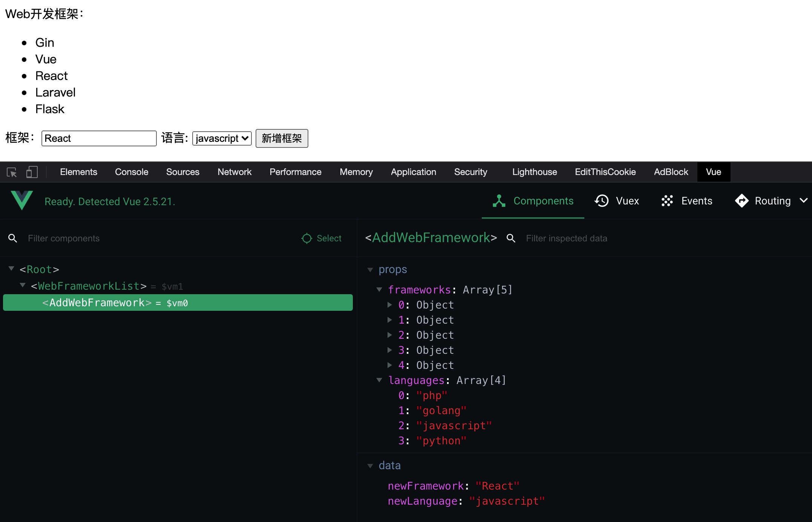The image size is (812, 522).
Task: Open the Memory tab
Action: [356, 172]
